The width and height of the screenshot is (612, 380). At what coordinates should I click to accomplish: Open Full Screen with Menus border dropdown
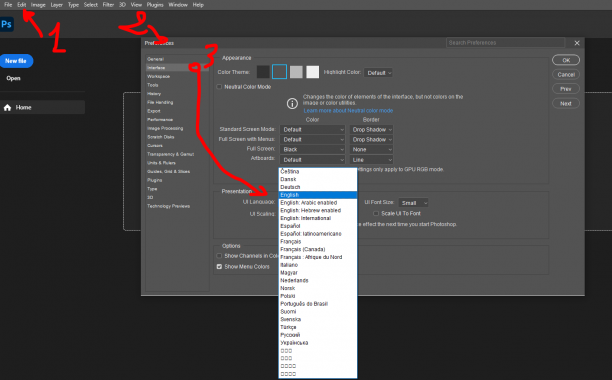point(371,140)
